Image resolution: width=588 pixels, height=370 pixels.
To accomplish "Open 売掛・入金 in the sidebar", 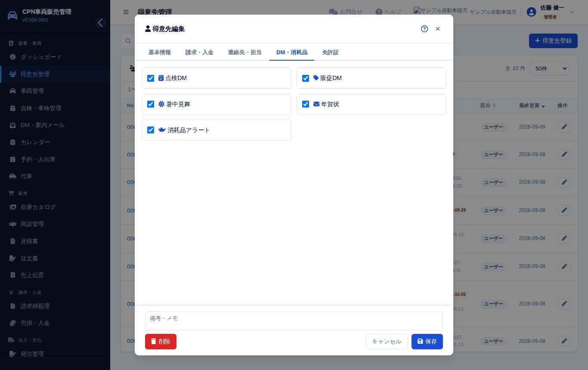I will 55,323.
